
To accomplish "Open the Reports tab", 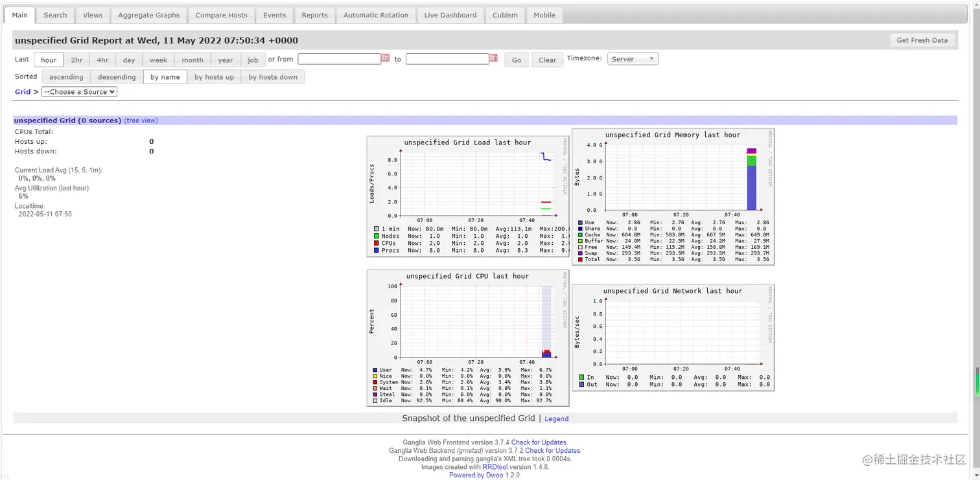I will pyautogui.click(x=314, y=15).
